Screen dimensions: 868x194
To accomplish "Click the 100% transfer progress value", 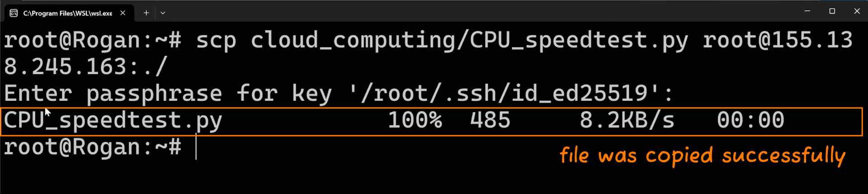I will (x=415, y=120).
